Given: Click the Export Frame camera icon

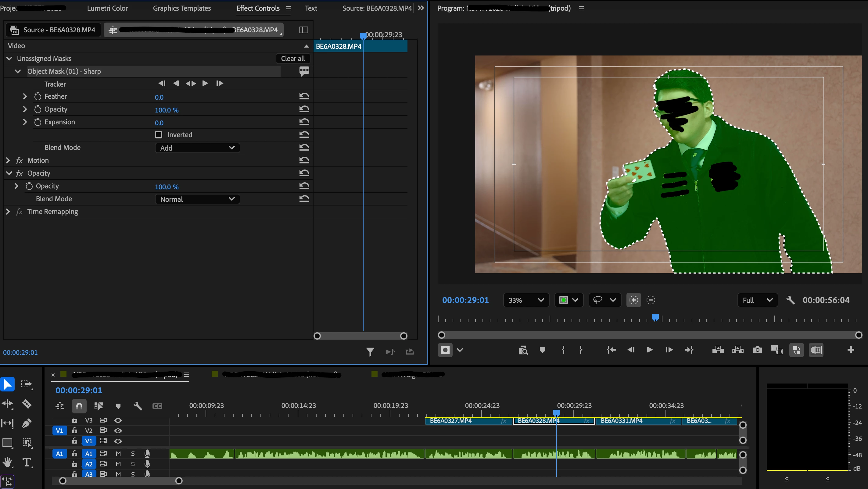Looking at the screenshot, I should tap(757, 350).
